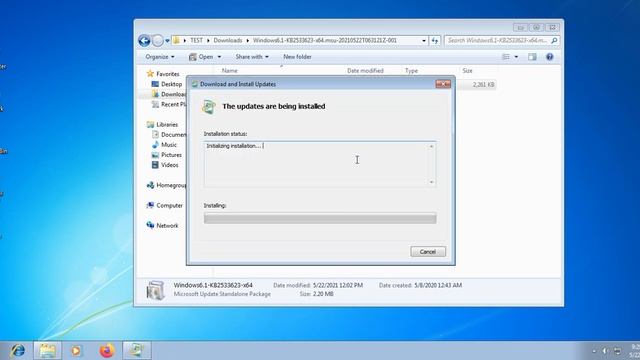Viewport: 640px width, 360px height.
Task: Select Downloads in the address path
Action: tap(228, 40)
